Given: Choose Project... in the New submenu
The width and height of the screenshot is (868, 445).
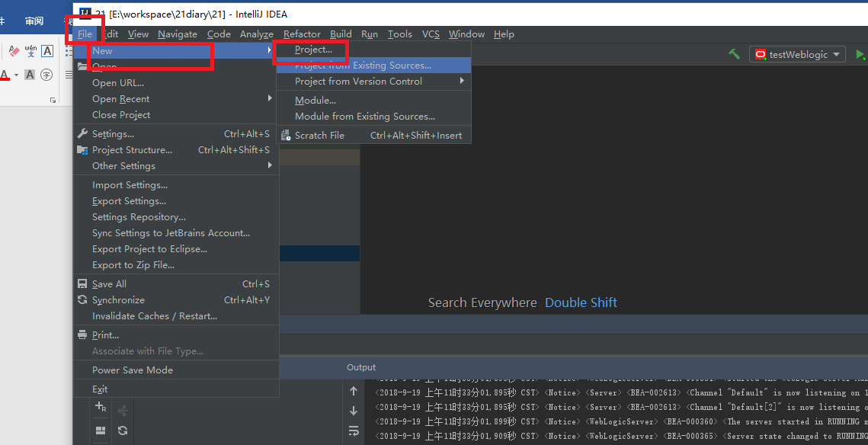Looking at the screenshot, I should coord(373,50).
